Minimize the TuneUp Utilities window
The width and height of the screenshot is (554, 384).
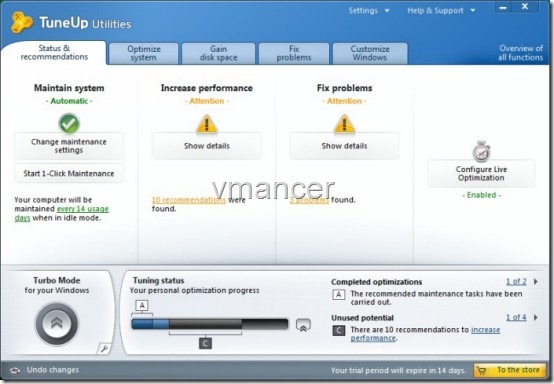(x=503, y=7)
